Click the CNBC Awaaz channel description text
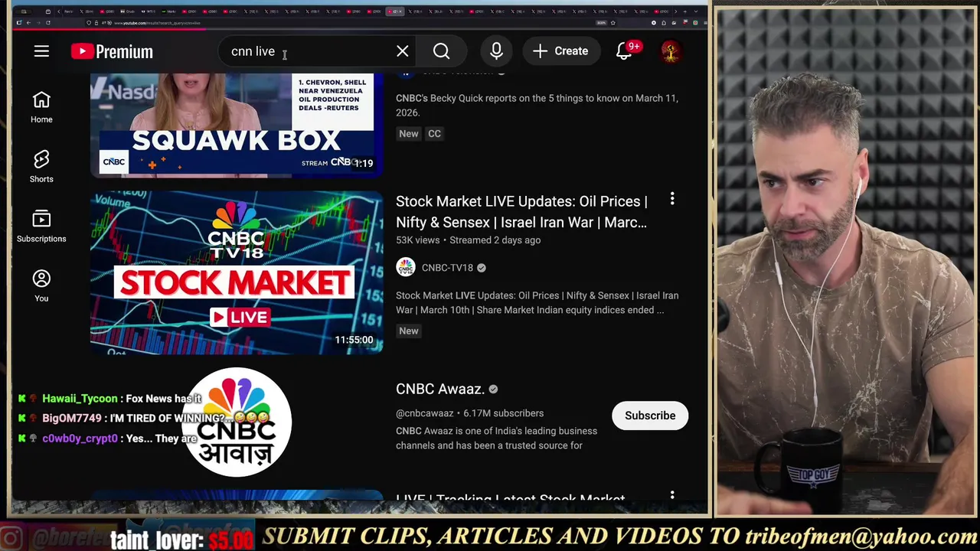The width and height of the screenshot is (980, 551). point(496,438)
